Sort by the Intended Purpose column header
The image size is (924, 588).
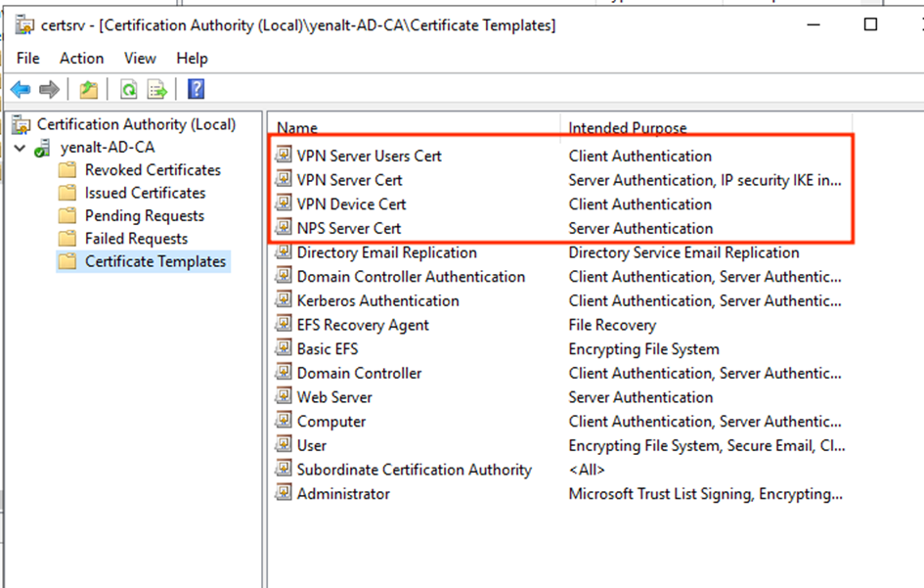pyautogui.click(x=627, y=127)
